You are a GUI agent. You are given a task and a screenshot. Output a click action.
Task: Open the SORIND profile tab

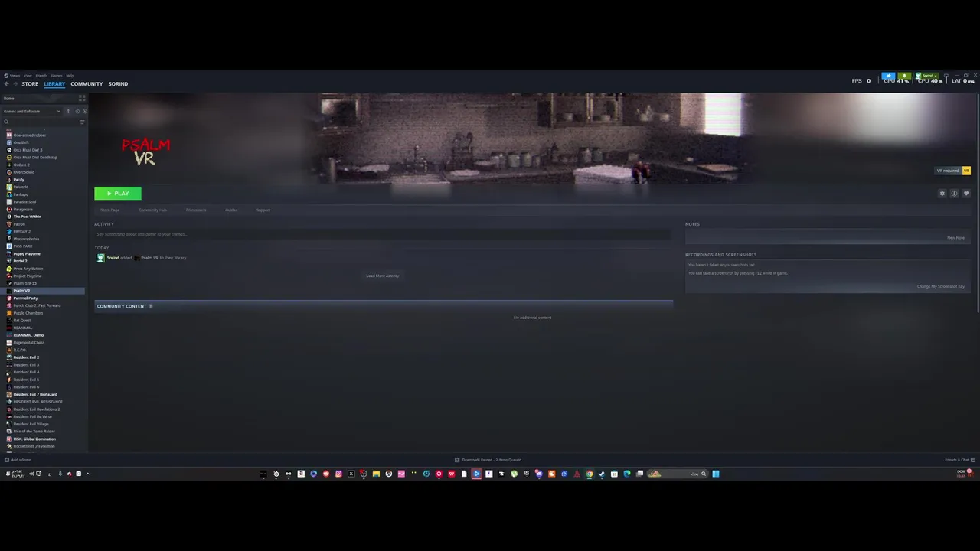pyautogui.click(x=118, y=84)
